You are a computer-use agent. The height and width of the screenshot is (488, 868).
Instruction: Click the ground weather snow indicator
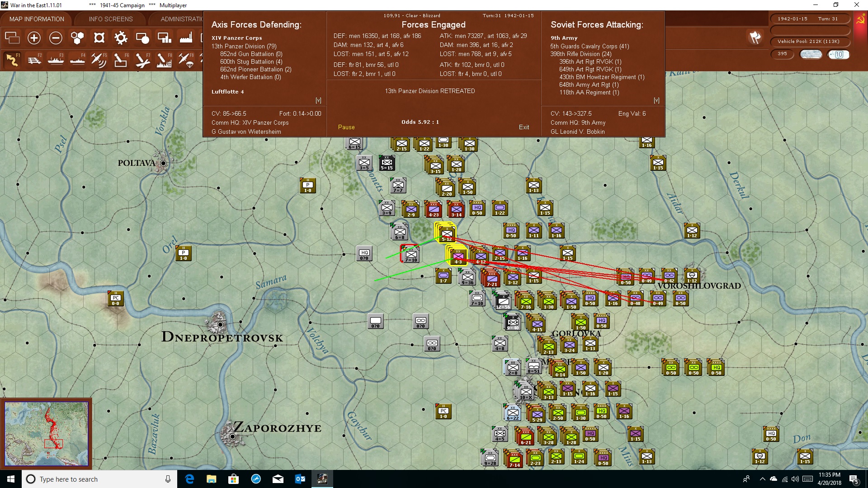tap(811, 54)
